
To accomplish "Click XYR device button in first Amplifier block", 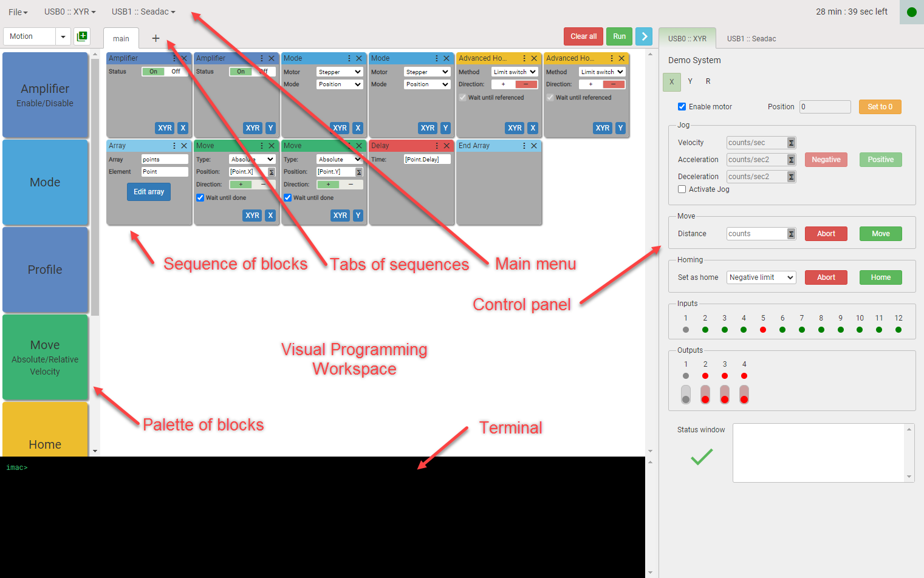I will coord(165,128).
